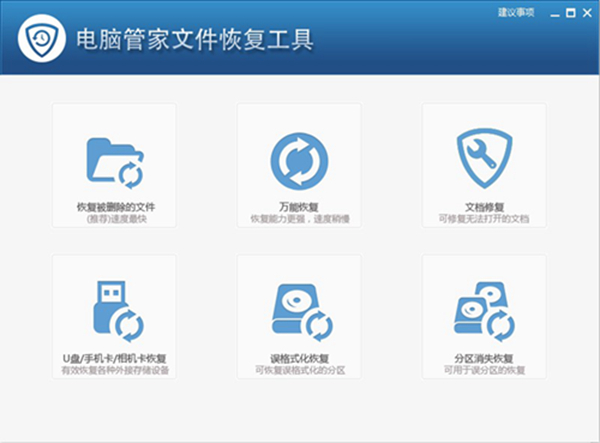
Task: Click the 万能恢复 circular arrows icon
Action: click(x=299, y=161)
